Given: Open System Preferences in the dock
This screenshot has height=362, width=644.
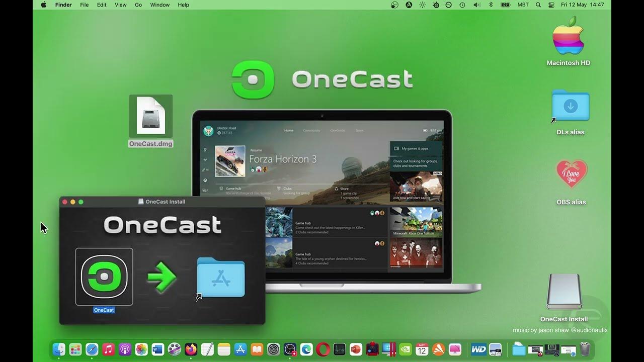Looking at the screenshot, I should click(x=273, y=349).
